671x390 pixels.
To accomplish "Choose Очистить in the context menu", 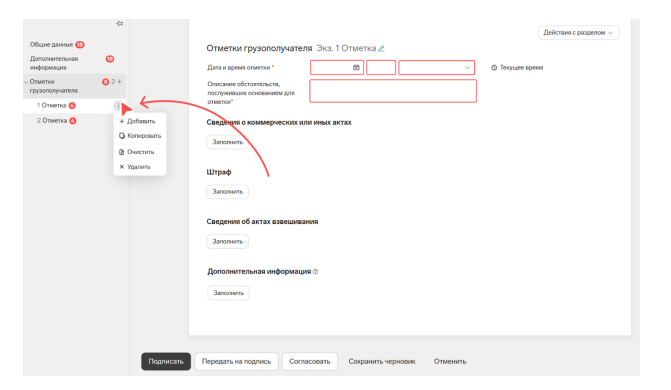I will coord(137,152).
